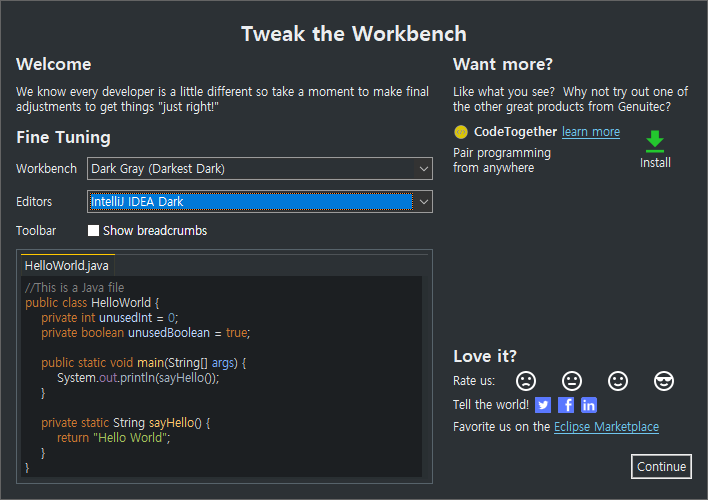The width and height of the screenshot is (708, 500).
Task: Rate with the sunglasses face
Action: point(664,381)
